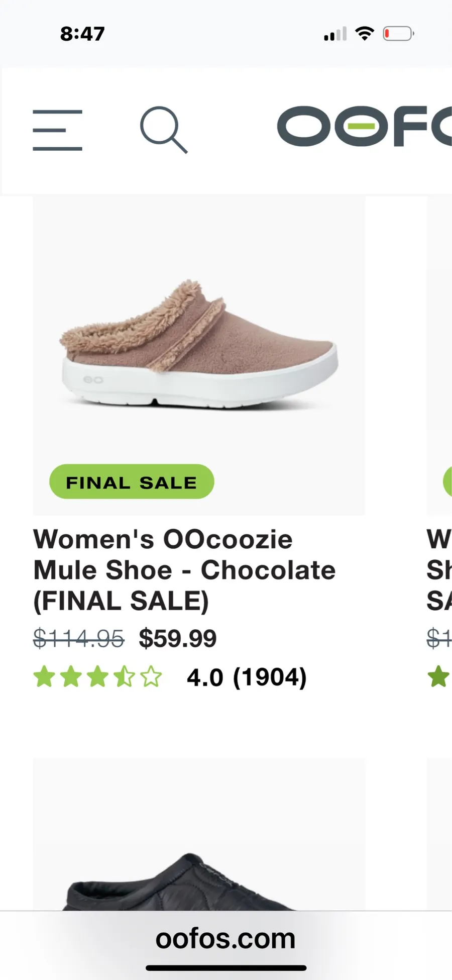The width and height of the screenshot is (452, 980).
Task: Click the first green rating star
Action: coord(44,676)
